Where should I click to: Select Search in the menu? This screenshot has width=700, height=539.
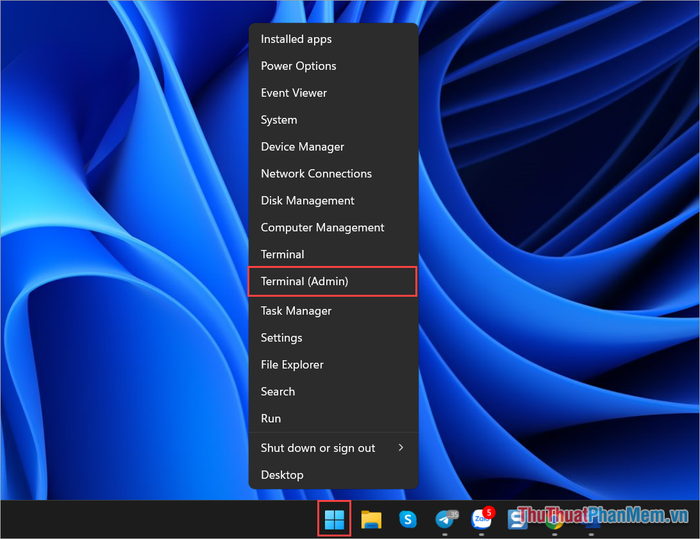(x=333, y=392)
